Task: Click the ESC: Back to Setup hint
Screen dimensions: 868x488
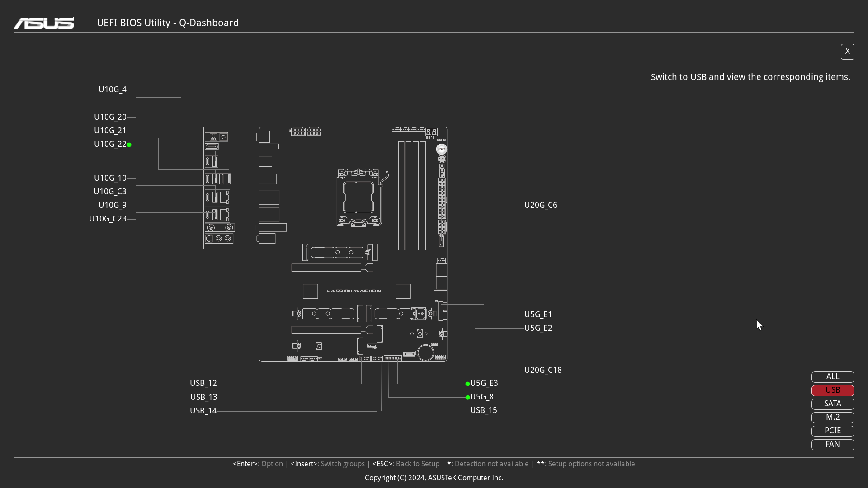Action: pos(406,464)
